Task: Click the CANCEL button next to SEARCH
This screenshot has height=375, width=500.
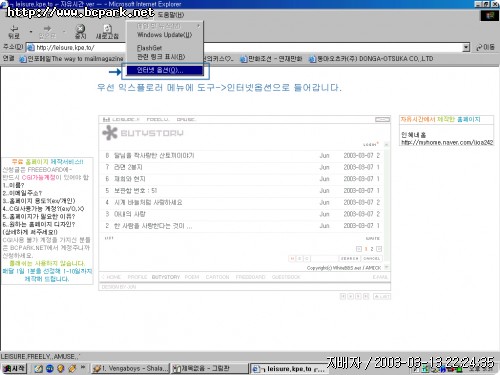Action: 372,259
